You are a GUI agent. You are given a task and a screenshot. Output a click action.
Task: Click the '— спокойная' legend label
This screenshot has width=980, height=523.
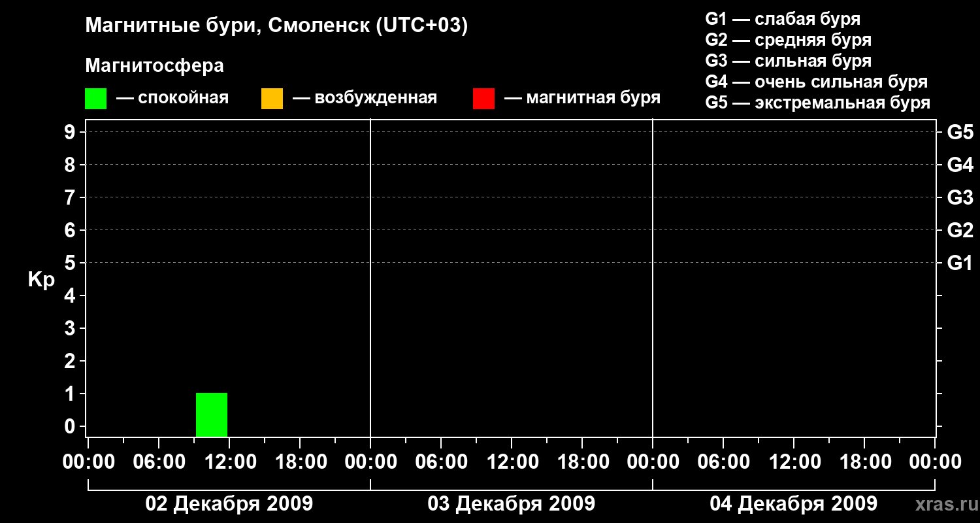172,98
